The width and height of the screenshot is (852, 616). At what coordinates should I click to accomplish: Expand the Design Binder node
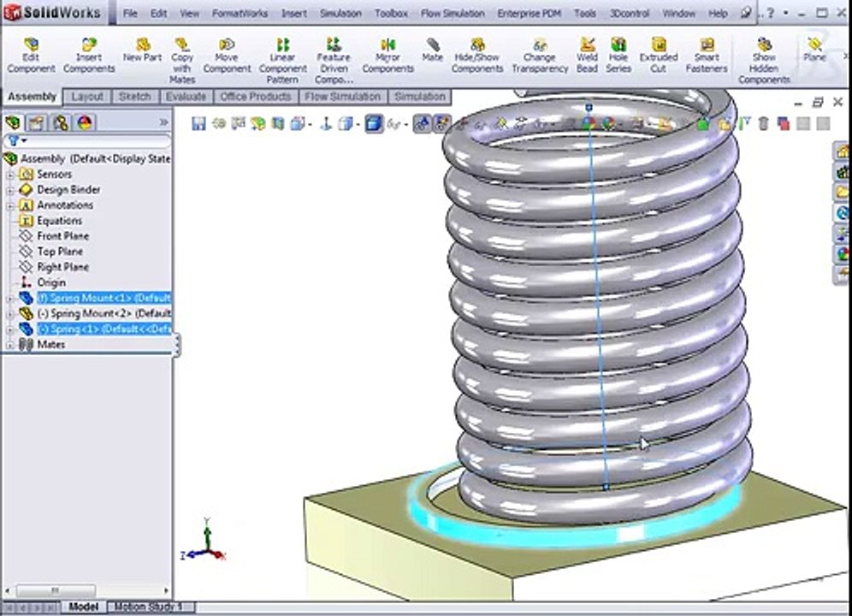pos(10,190)
